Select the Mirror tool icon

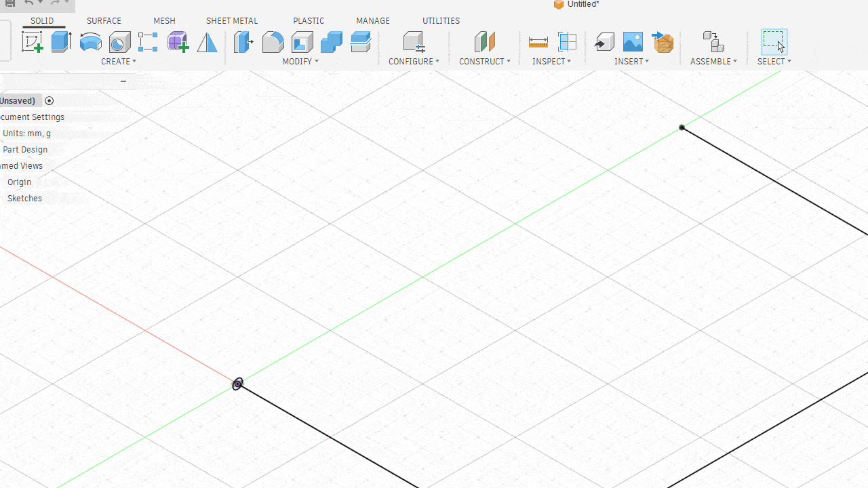tap(207, 42)
